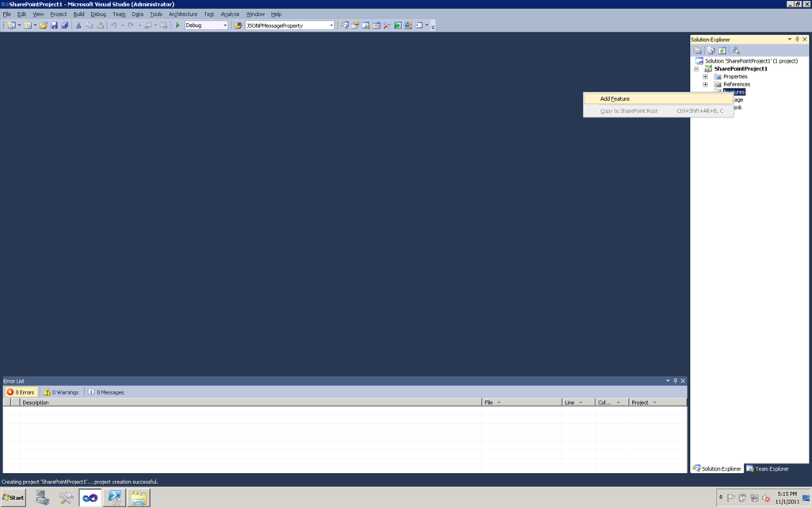Click the JSONPMessageProperty search combo box
812x508 pixels.
[x=289, y=25]
